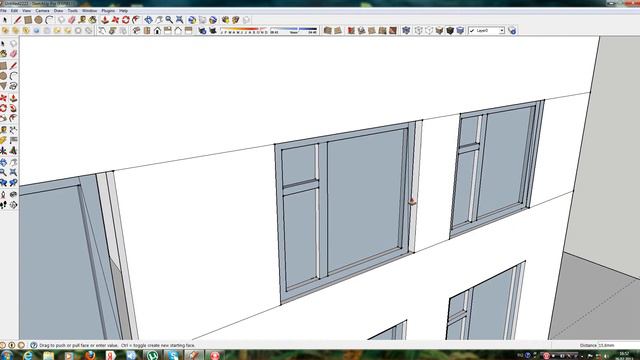Open Internet Explorer from taskbar
640x360 pixels.
[x=28, y=355]
